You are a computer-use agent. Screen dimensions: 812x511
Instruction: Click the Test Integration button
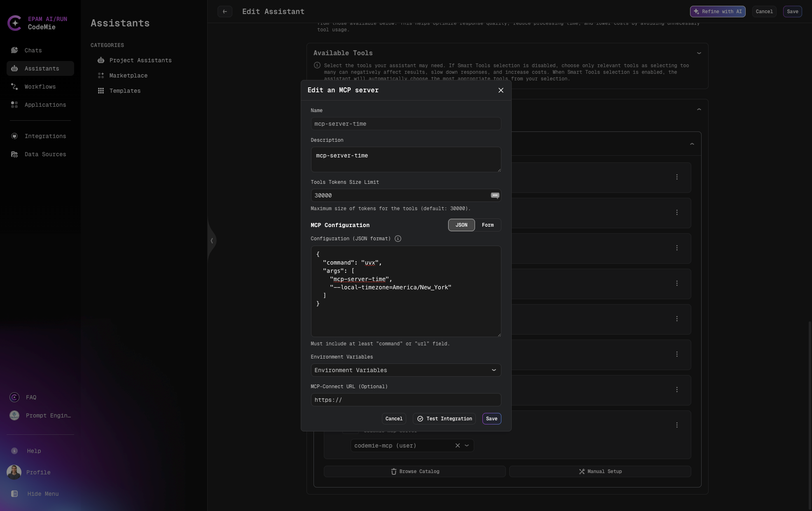click(444, 419)
